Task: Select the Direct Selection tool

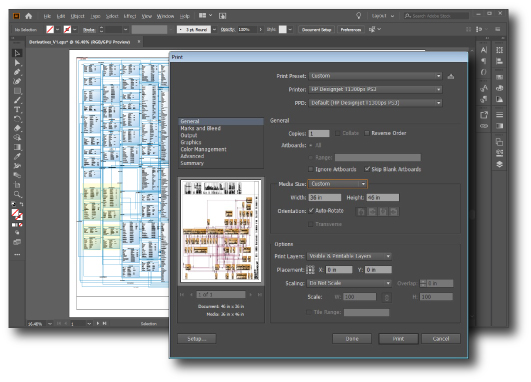Action: click(x=17, y=63)
